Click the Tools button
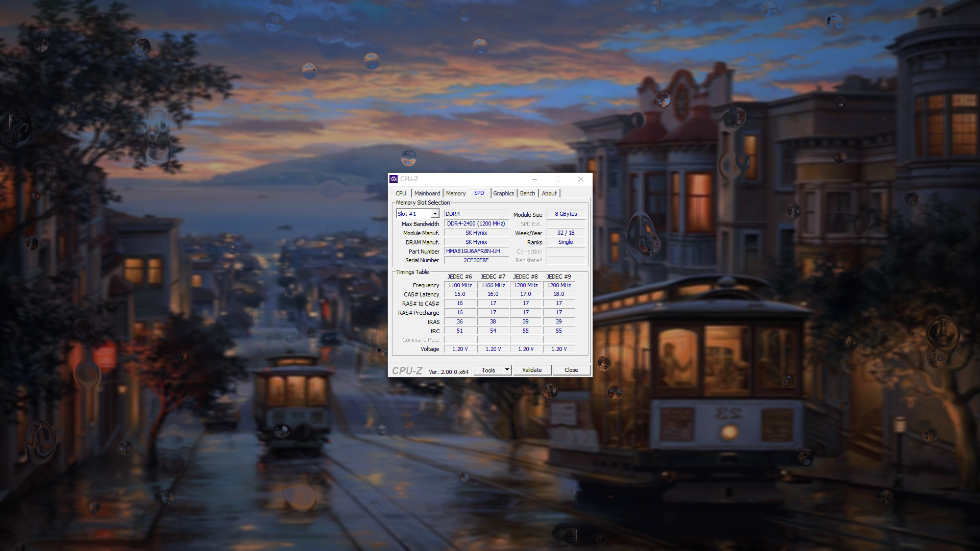This screenshot has height=551, width=980. 488,370
